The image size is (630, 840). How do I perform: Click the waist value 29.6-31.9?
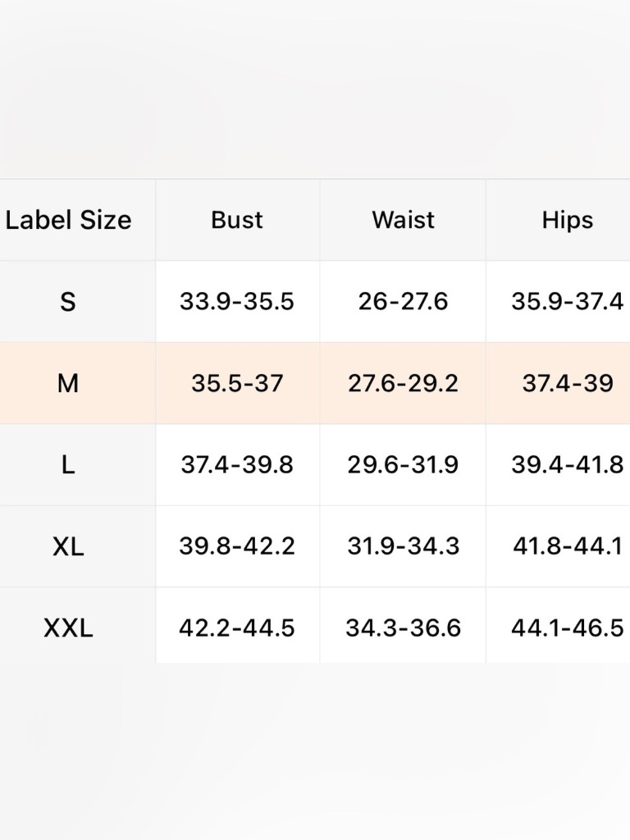(403, 465)
